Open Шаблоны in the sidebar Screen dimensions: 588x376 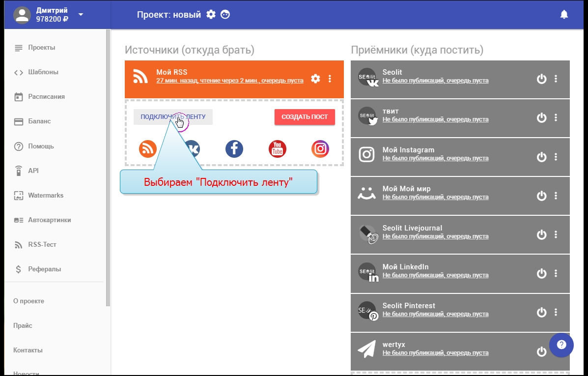coord(43,72)
